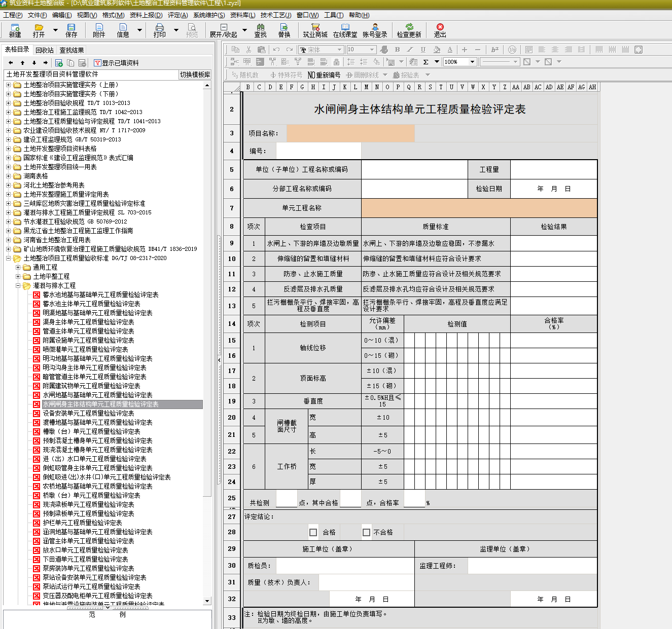Click the minus (−) icon in format toolbar

point(477,50)
